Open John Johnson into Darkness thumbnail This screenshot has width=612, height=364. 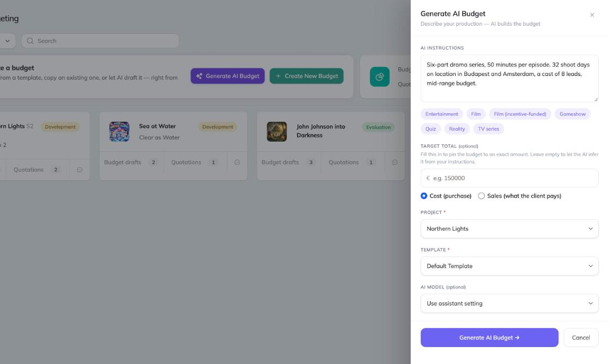click(276, 131)
